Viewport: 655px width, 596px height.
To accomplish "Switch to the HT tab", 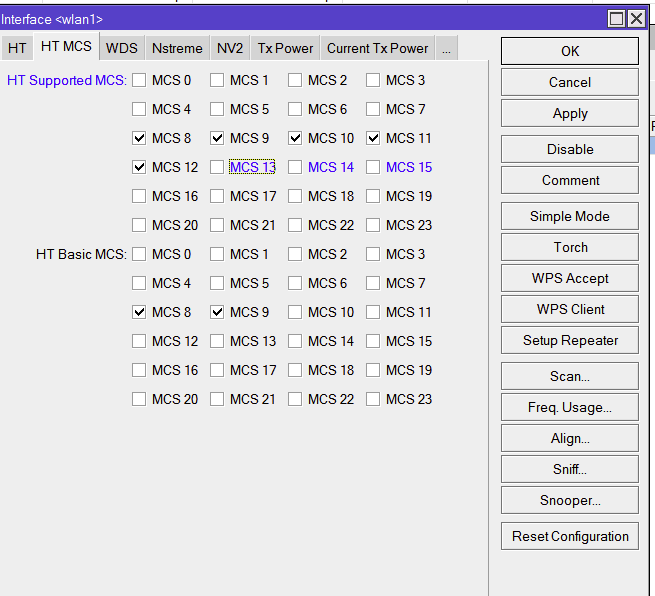I will pyautogui.click(x=17, y=48).
